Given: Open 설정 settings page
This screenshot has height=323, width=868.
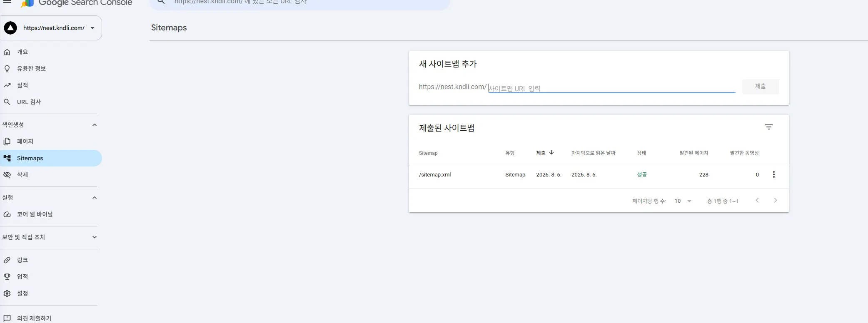Looking at the screenshot, I should tap(51, 293).
